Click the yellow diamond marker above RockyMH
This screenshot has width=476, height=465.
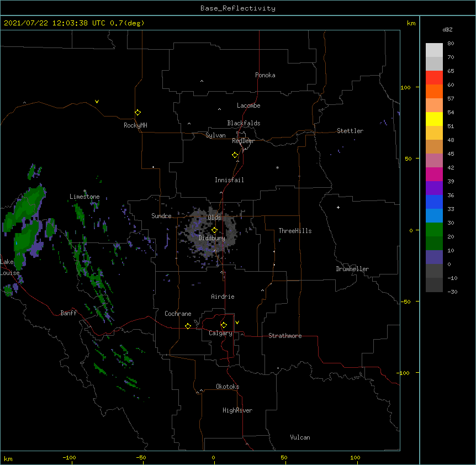point(138,113)
